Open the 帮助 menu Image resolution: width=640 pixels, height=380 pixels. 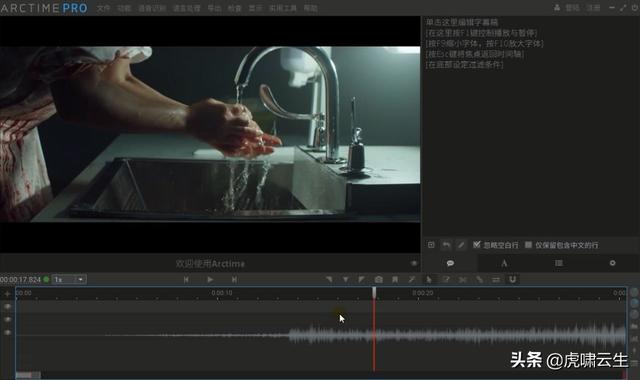(x=311, y=8)
